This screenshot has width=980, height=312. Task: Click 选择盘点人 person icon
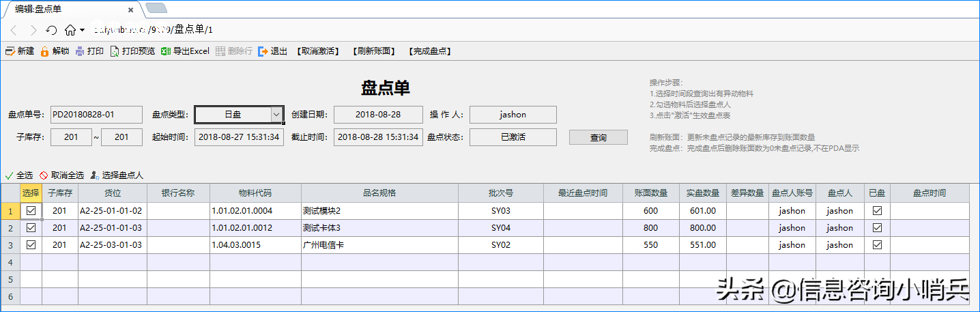[x=95, y=175]
